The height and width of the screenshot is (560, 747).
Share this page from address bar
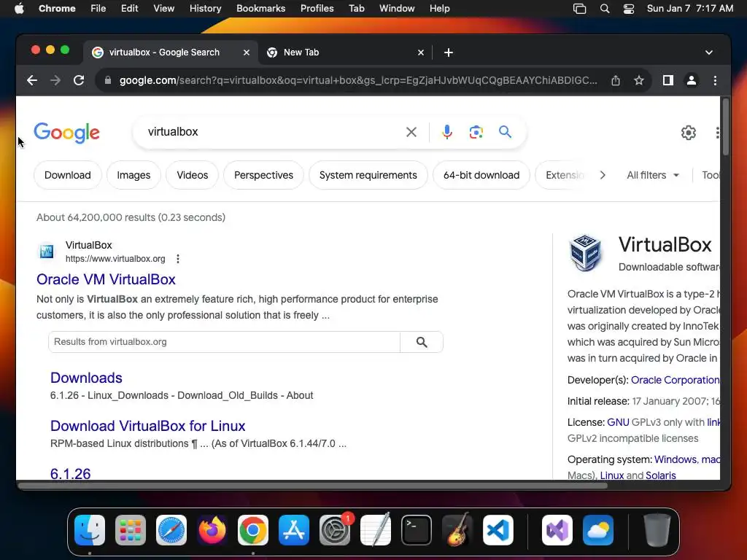pos(616,80)
